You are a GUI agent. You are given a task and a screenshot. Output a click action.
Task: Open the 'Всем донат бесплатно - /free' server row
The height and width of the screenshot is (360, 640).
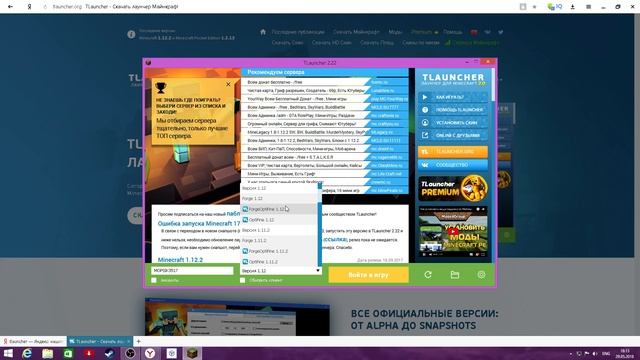tap(324, 82)
